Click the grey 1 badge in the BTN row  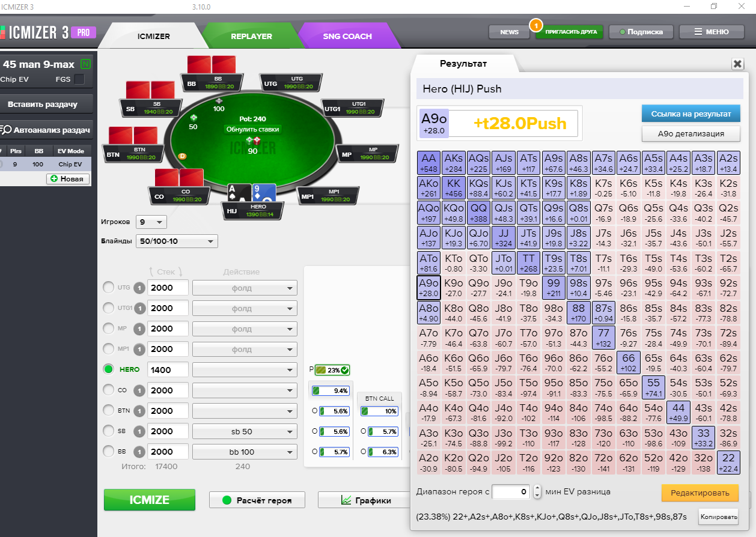pos(139,411)
